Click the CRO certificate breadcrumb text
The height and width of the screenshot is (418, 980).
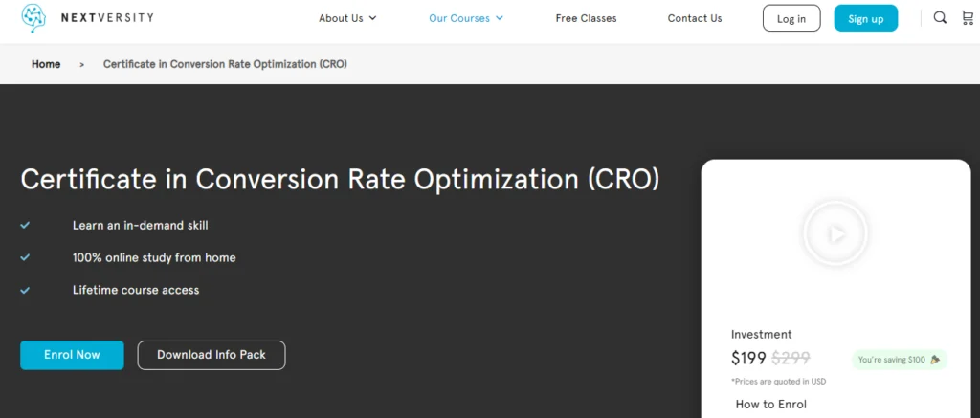225,64
